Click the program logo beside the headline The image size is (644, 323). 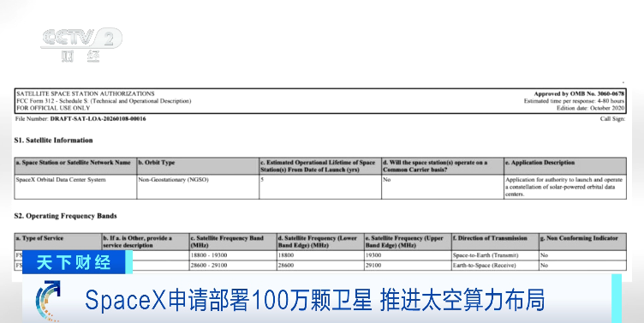(48, 301)
